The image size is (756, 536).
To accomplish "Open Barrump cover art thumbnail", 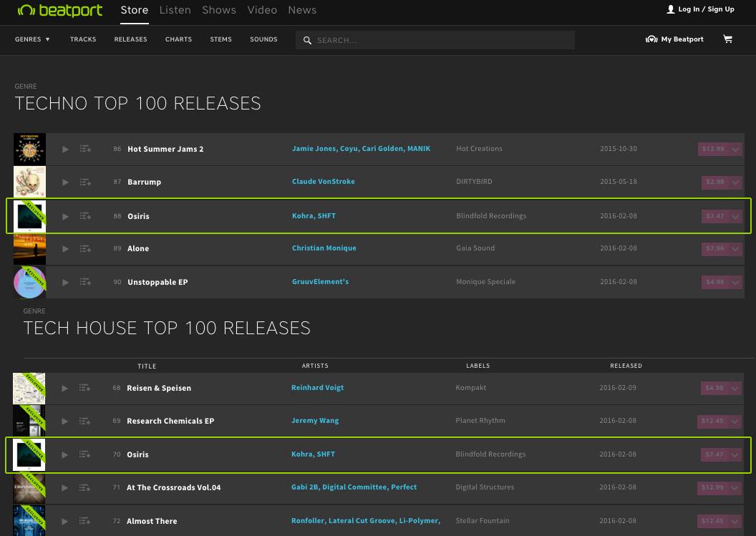I will [x=29, y=182].
